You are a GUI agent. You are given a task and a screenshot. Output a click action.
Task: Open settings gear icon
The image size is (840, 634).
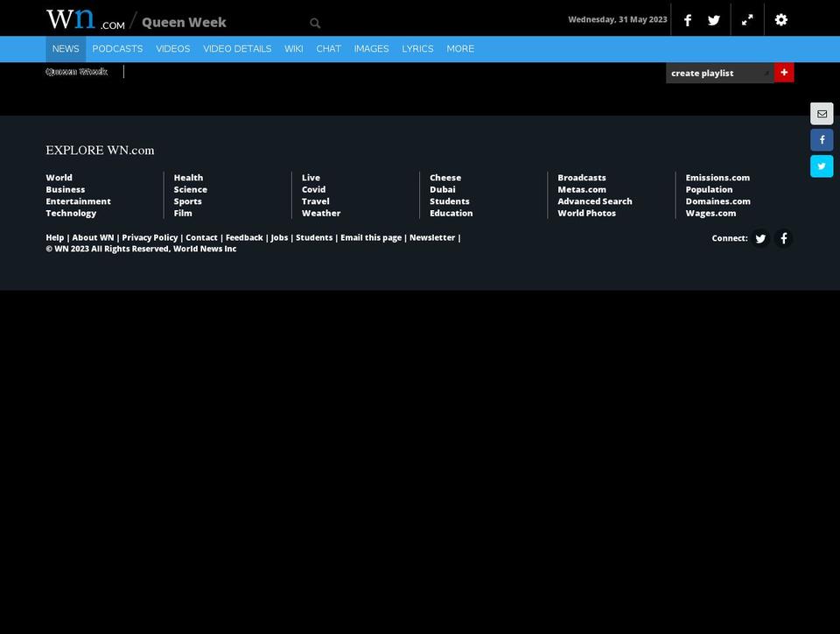(x=781, y=20)
